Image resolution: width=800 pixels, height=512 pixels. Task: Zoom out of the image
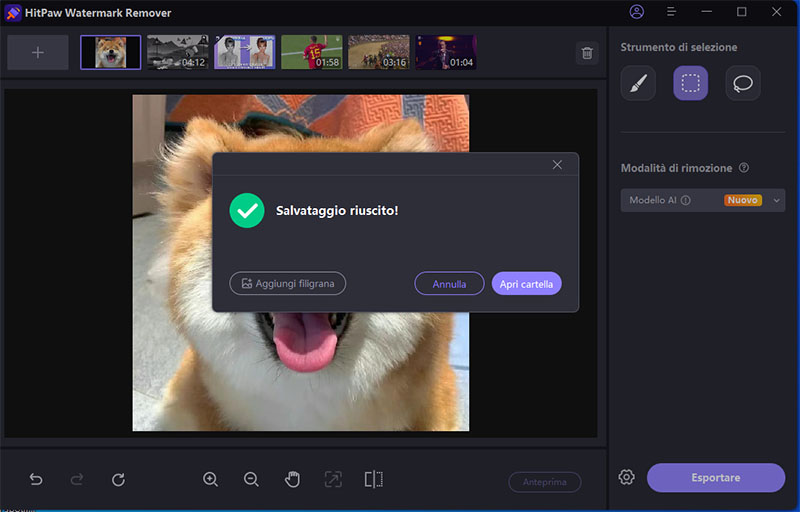point(251,480)
